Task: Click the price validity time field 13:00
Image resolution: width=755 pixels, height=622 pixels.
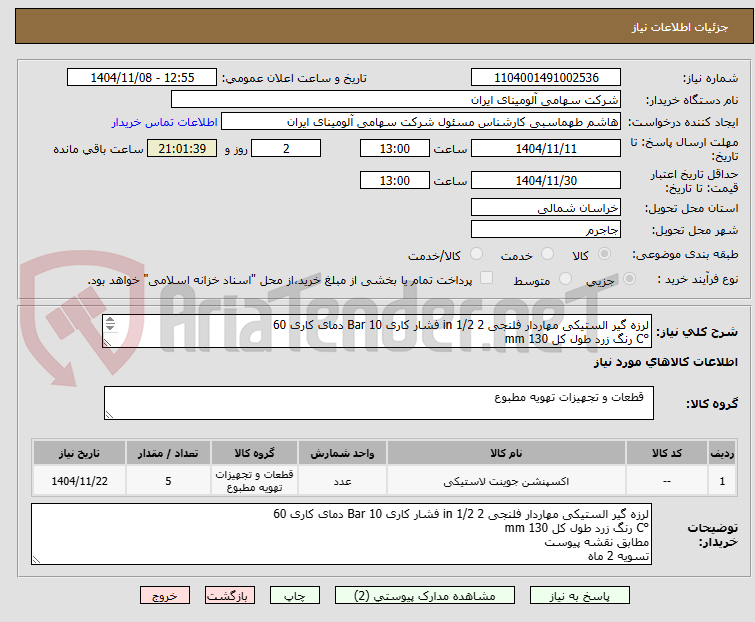Action: [x=394, y=180]
